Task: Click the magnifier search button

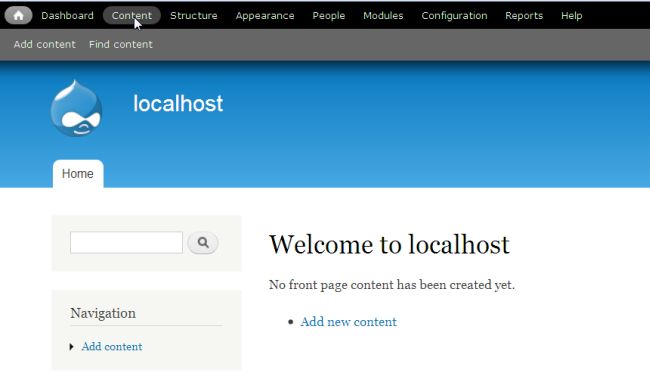Action: (203, 243)
